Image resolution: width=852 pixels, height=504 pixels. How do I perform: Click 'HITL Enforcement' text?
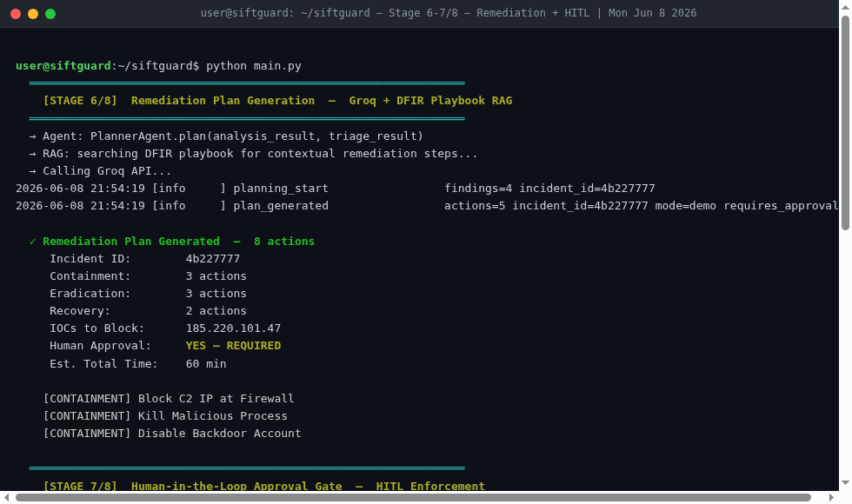point(430,486)
